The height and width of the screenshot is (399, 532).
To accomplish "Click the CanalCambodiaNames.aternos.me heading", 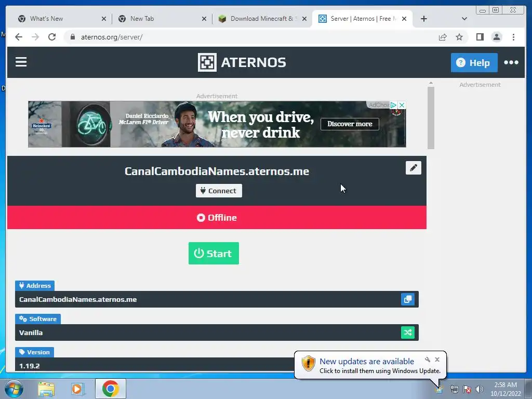I will 217,171.
